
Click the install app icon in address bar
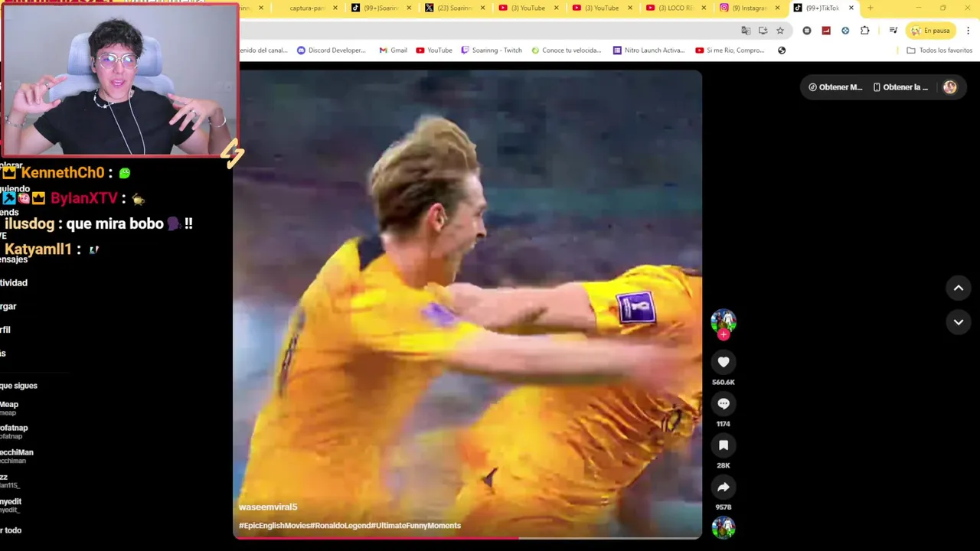pos(763,31)
